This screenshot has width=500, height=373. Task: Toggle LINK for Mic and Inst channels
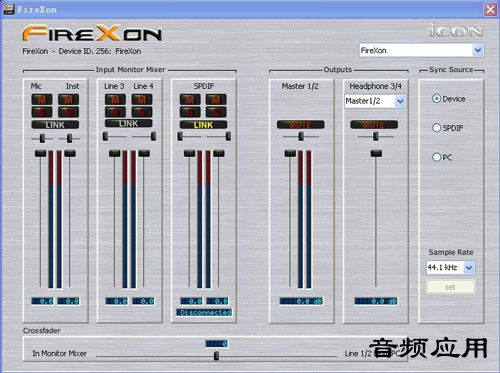pyautogui.click(x=55, y=125)
